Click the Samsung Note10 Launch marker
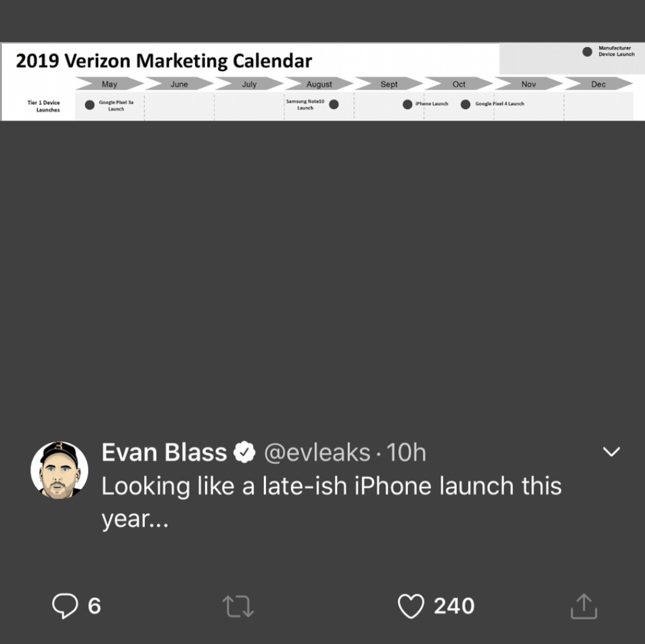The width and height of the screenshot is (645, 644). (334, 106)
